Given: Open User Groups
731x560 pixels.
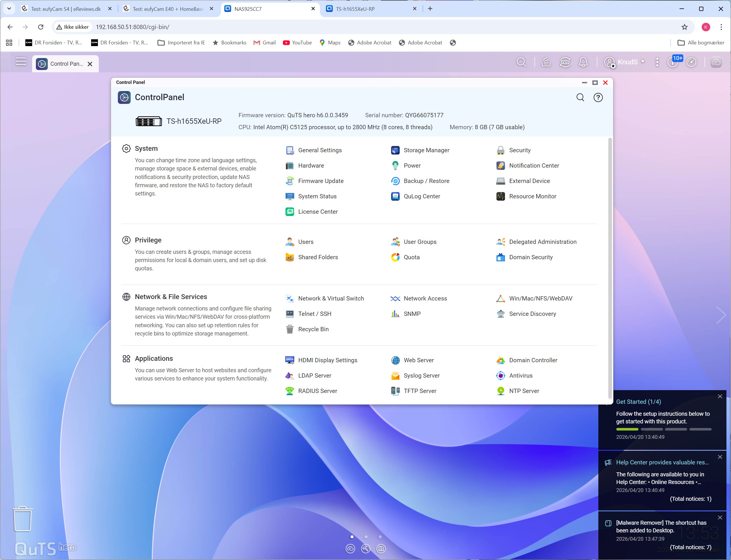Looking at the screenshot, I should coord(414,242).
